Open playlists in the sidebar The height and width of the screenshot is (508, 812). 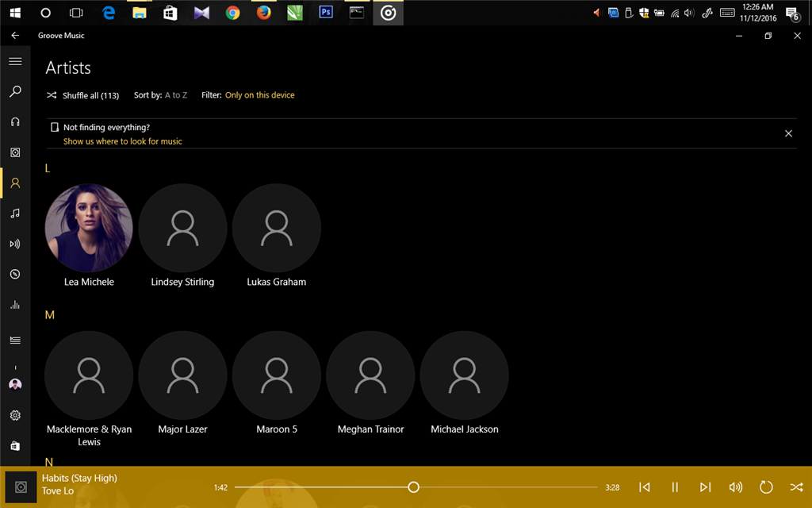point(15,340)
